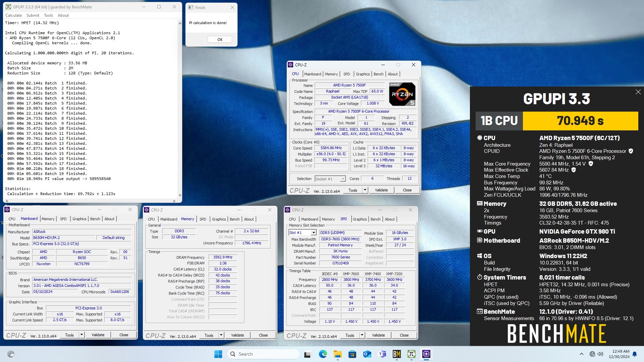Open the Tools menu in GPUPI

(48, 15)
